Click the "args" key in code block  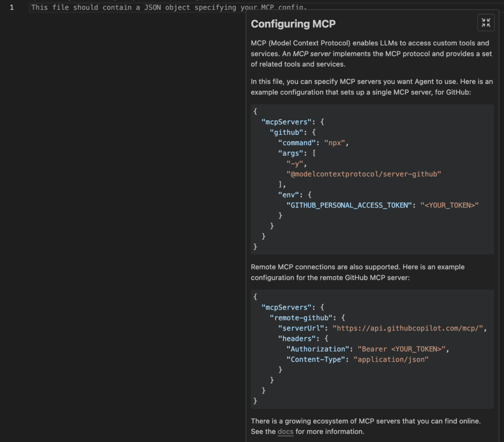290,153
